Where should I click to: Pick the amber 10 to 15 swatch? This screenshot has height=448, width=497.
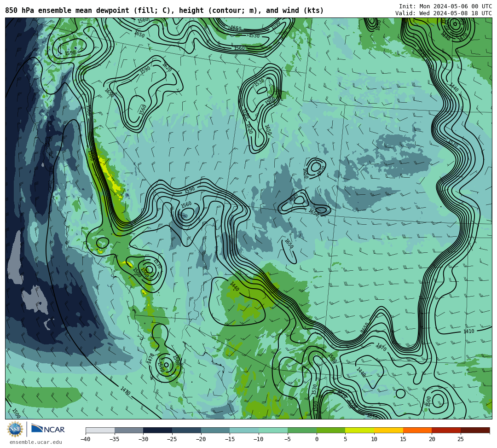[x=388, y=430]
